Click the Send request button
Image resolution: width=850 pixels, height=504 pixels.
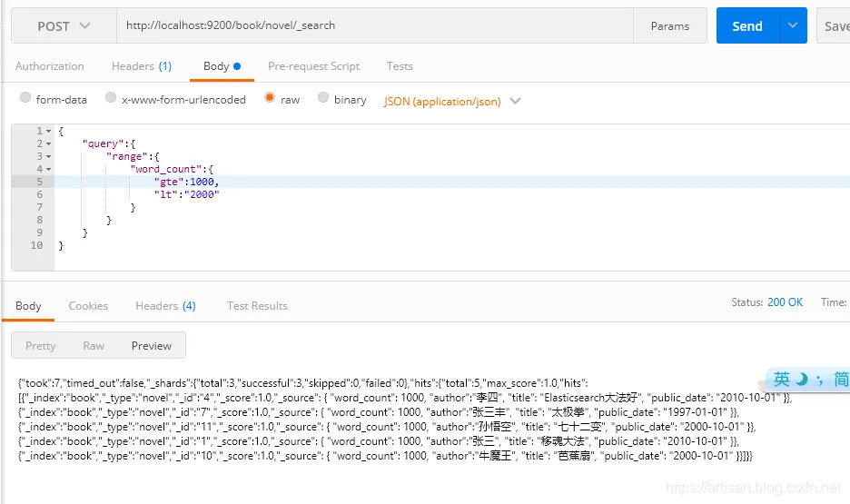(746, 26)
